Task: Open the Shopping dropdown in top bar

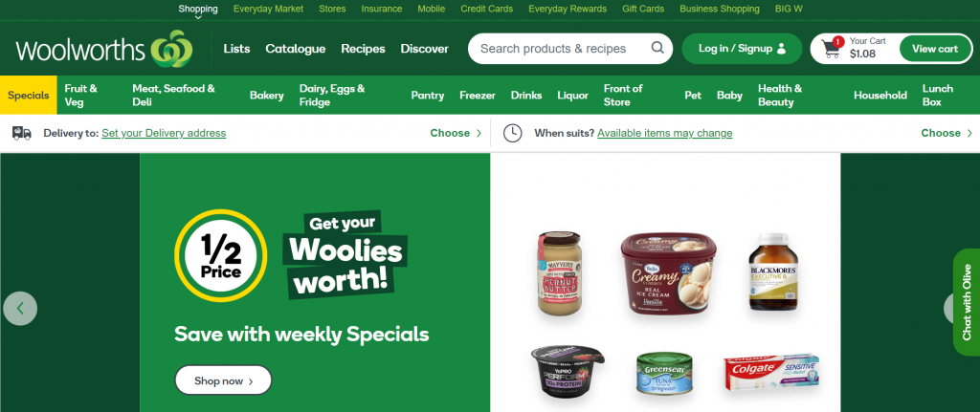Action: click(198, 10)
